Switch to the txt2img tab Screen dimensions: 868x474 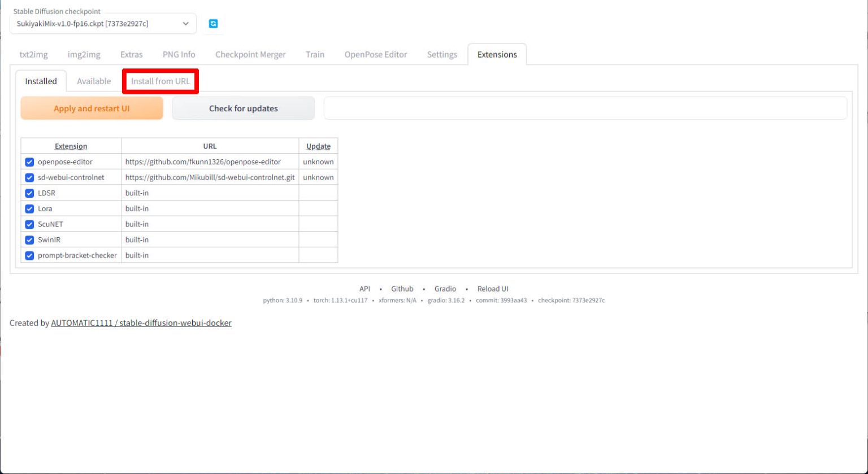click(x=33, y=55)
